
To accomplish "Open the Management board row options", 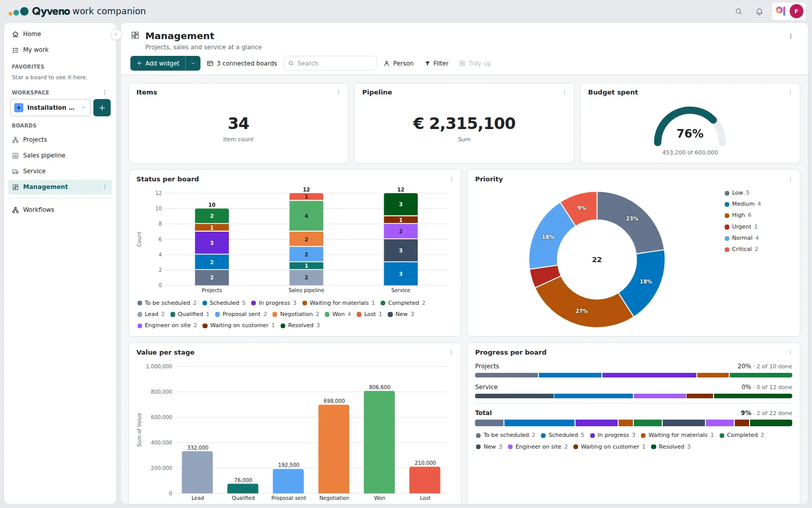I will pyautogui.click(x=105, y=187).
